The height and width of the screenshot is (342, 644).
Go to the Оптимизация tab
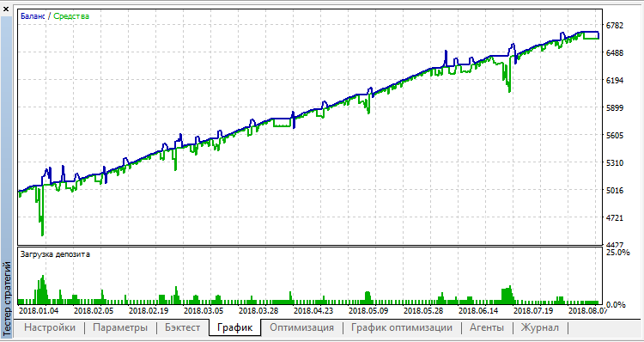click(302, 327)
